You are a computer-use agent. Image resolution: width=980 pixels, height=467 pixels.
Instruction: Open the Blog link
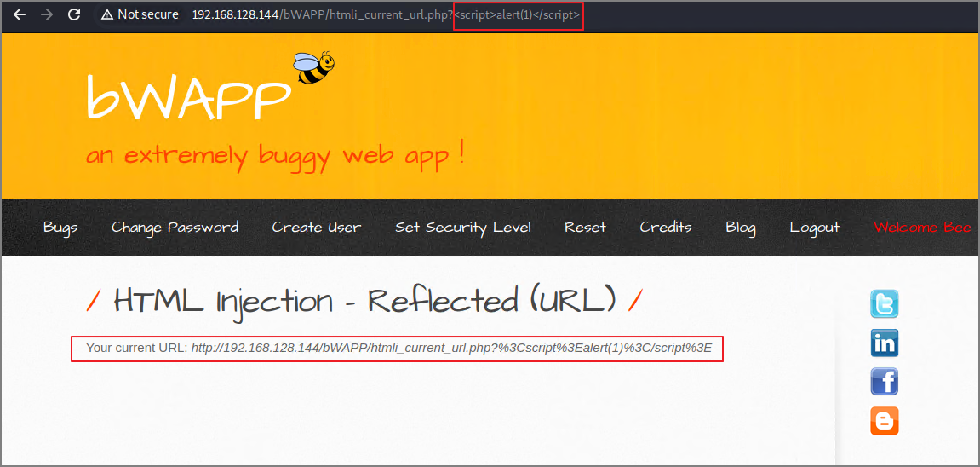tap(741, 228)
